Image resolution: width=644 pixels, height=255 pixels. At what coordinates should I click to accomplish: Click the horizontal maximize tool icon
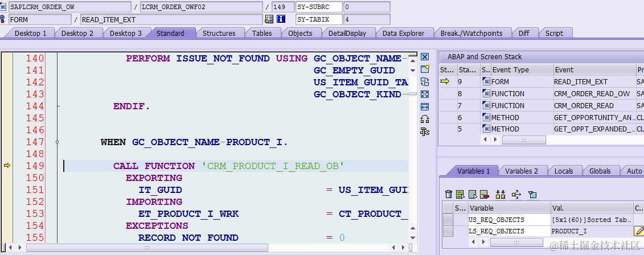pyautogui.click(x=425, y=107)
